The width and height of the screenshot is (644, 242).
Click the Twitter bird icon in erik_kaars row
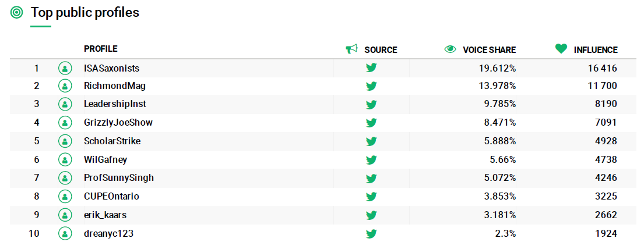371,215
